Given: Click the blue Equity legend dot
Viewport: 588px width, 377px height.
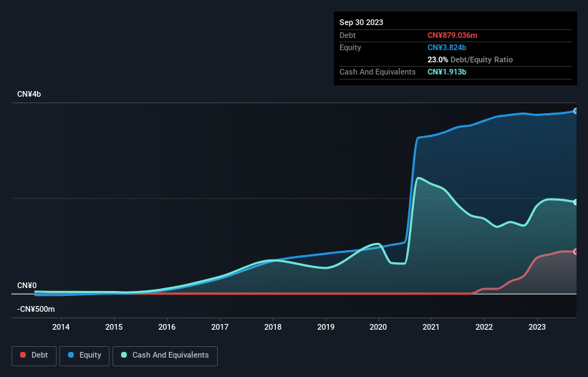Looking at the screenshot, I should click(71, 355).
